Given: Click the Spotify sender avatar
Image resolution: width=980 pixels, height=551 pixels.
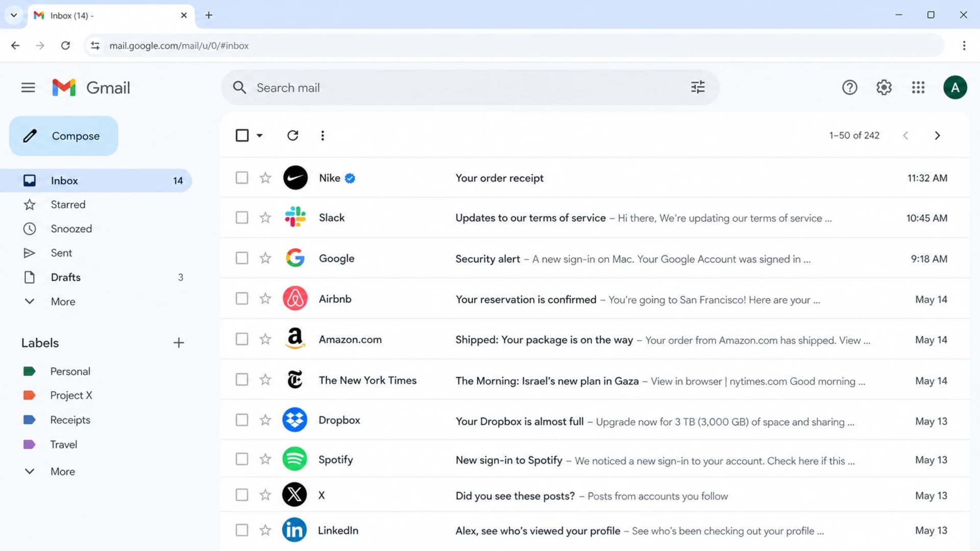Looking at the screenshot, I should point(295,459).
